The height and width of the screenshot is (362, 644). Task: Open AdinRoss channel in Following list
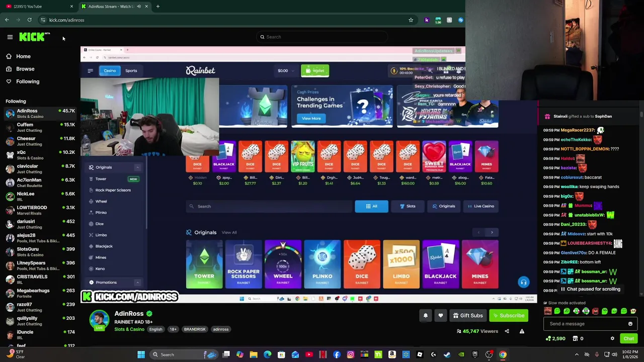[40, 114]
